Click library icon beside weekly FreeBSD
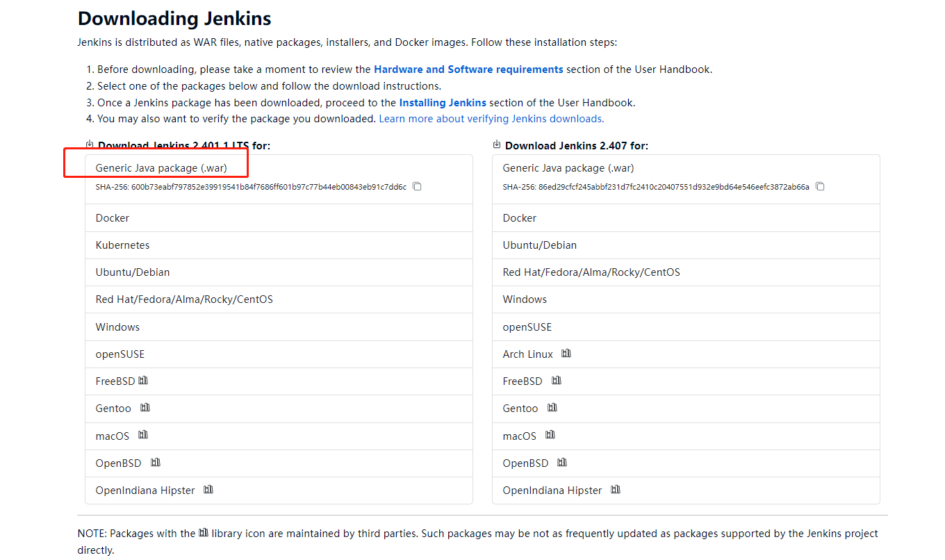This screenshot has width=945, height=560. pos(557,380)
